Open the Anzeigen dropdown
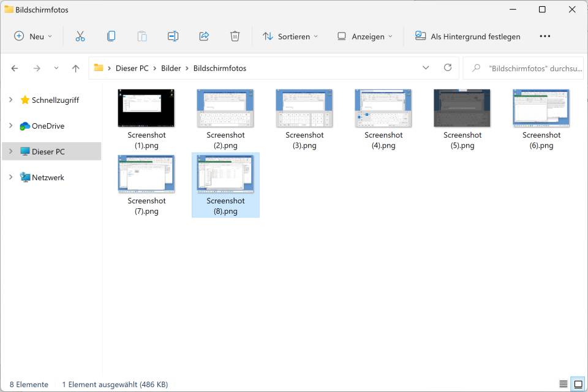The height and width of the screenshot is (392, 588). pyautogui.click(x=365, y=36)
